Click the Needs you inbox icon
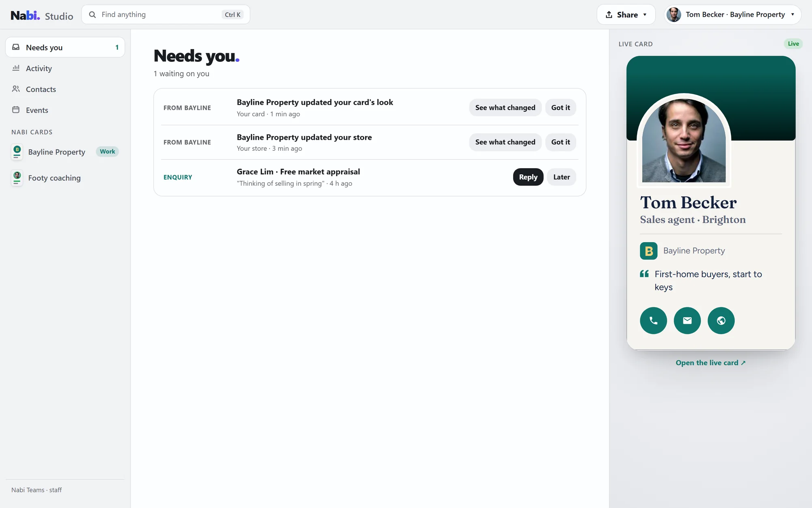The width and height of the screenshot is (812, 508). 16,47
